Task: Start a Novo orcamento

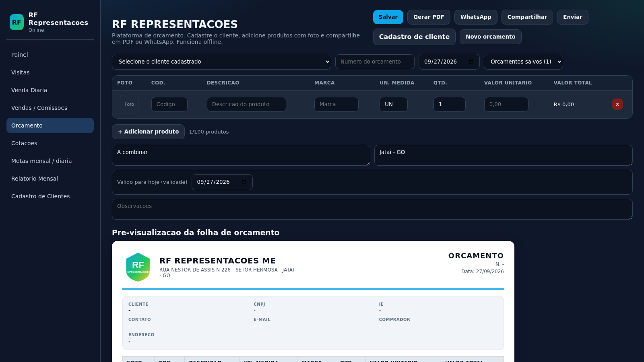Action: click(x=491, y=37)
